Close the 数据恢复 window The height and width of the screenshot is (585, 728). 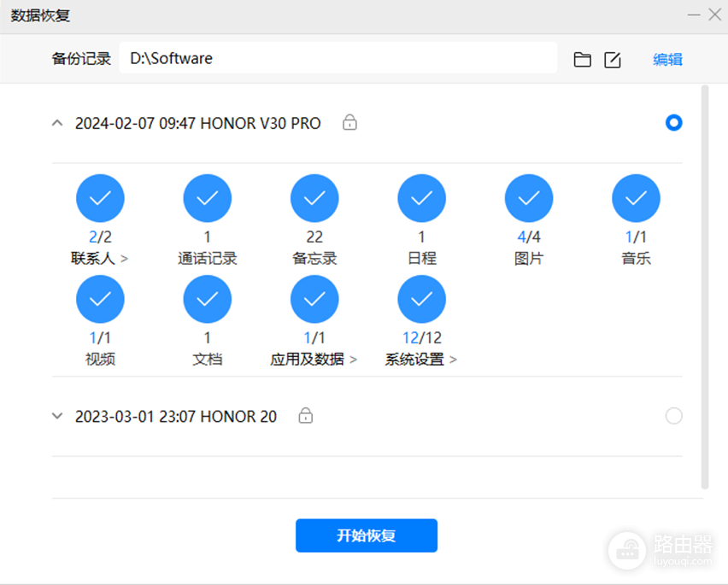pyautogui.click(x=715, y=15)
